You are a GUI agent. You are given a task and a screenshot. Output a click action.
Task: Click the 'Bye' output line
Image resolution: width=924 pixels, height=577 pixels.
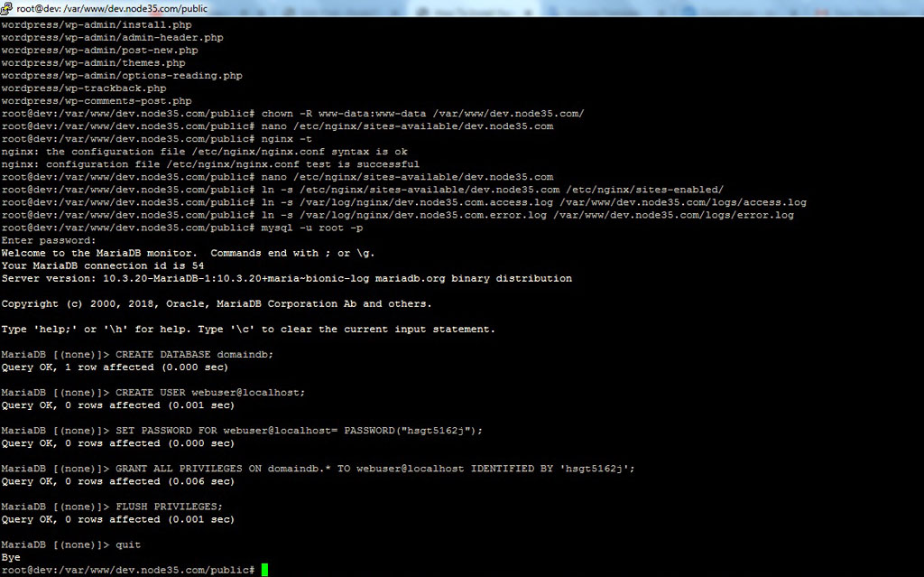[11, 557]
